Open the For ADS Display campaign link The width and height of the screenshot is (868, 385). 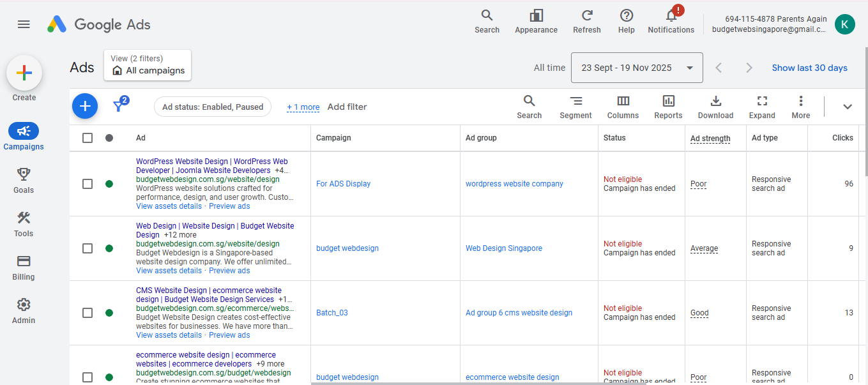click(343, 184)
